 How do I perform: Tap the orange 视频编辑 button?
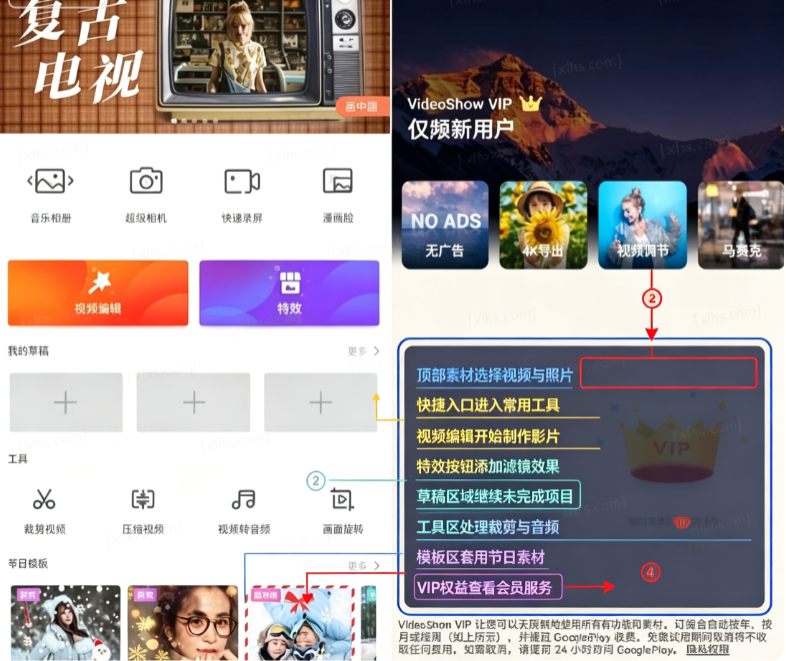pos(98,293)
